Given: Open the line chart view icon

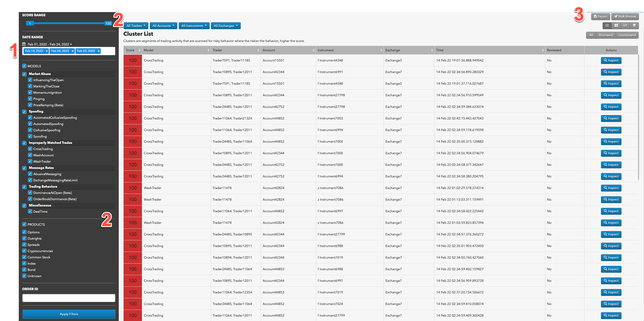Looking at the screenshot, I should [625, 26].
